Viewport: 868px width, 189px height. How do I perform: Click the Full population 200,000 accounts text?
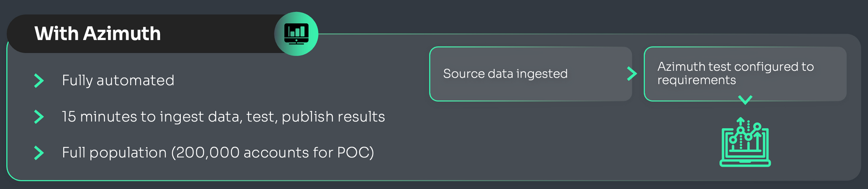click(x=218, y=153)
